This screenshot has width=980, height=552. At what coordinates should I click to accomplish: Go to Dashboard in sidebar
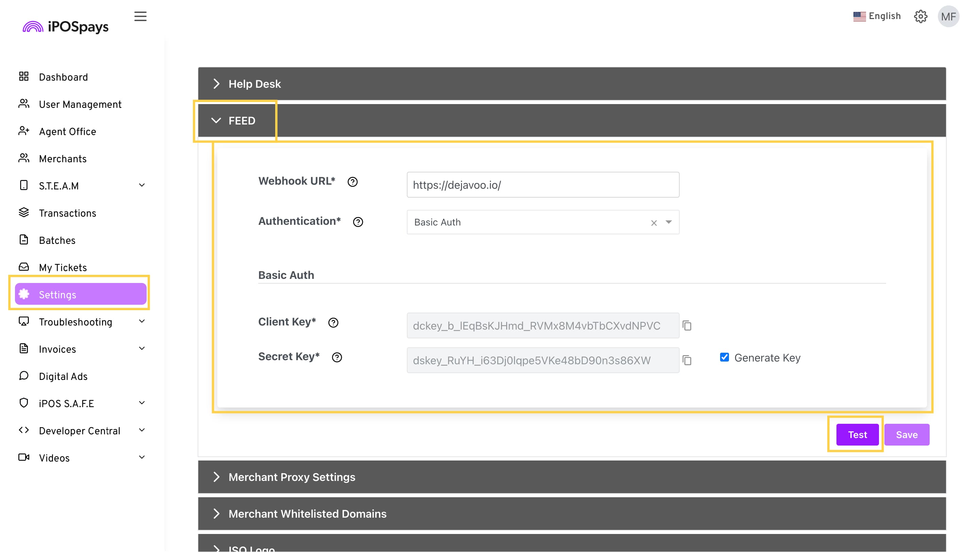[x=63, y=77]
